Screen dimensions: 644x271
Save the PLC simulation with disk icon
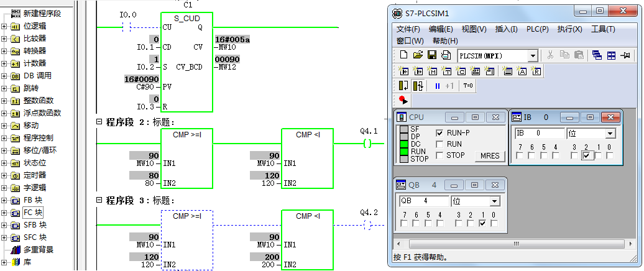(432, 55)
